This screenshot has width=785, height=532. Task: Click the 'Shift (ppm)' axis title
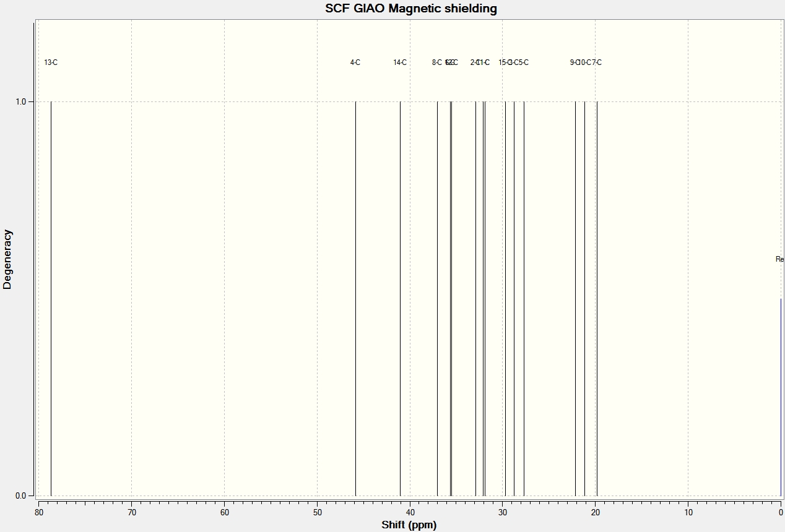point(409,525)
